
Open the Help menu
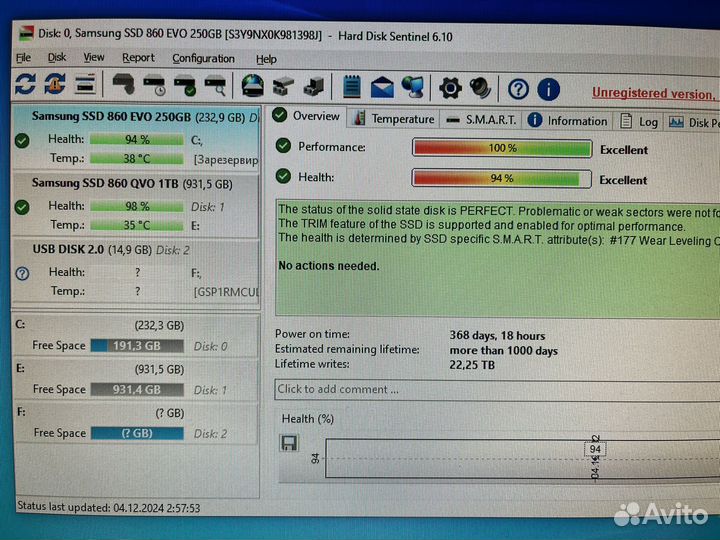tap(266, 59)
